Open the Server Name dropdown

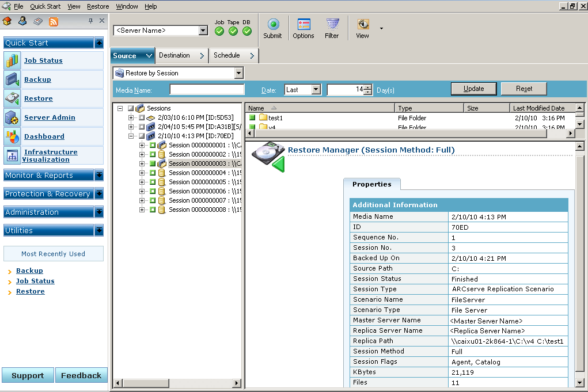[x=203, y=31]
